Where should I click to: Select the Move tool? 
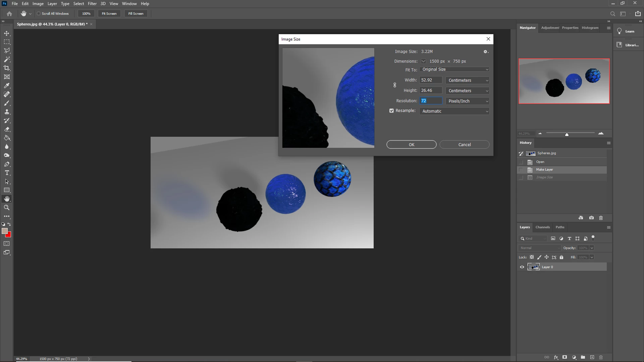pyautogui.click(x=7, y=33)
